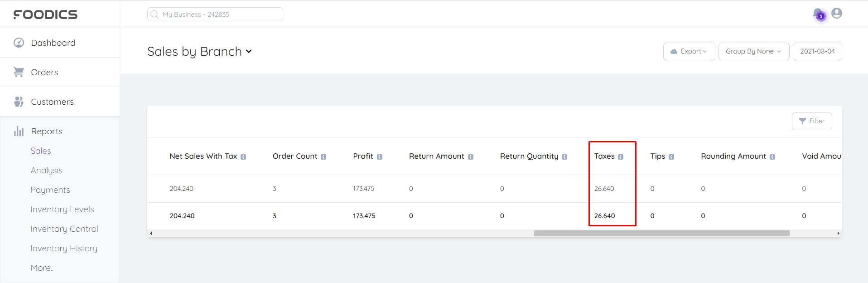Image resolution: width=868 pixels, height=283 pixels.
Task: Click the Orders cart icon
Action: (19, 72)
